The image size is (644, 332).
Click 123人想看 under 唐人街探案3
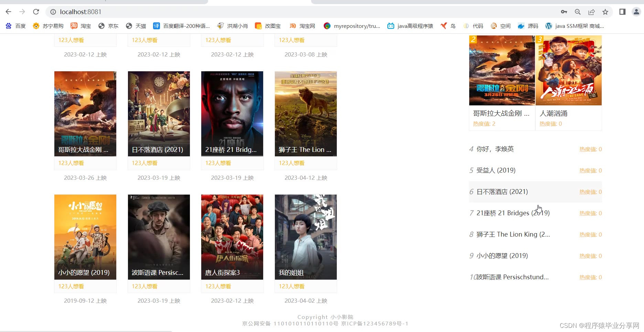pos(218,286)
